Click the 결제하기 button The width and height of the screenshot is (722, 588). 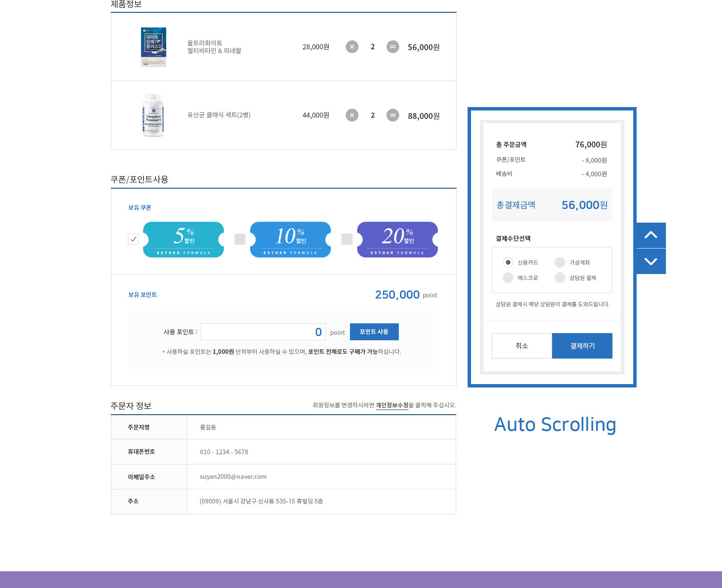(582, 346)
